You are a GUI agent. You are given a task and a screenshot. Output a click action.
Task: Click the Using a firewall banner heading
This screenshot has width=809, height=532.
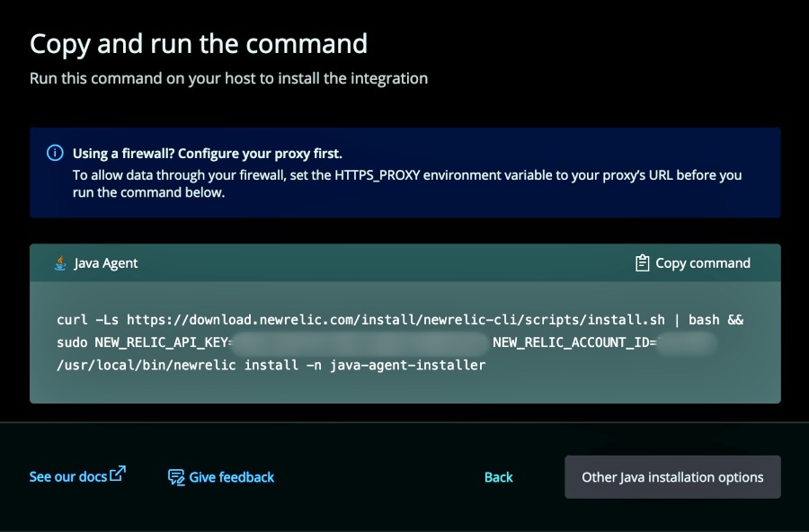click(208, 154)
